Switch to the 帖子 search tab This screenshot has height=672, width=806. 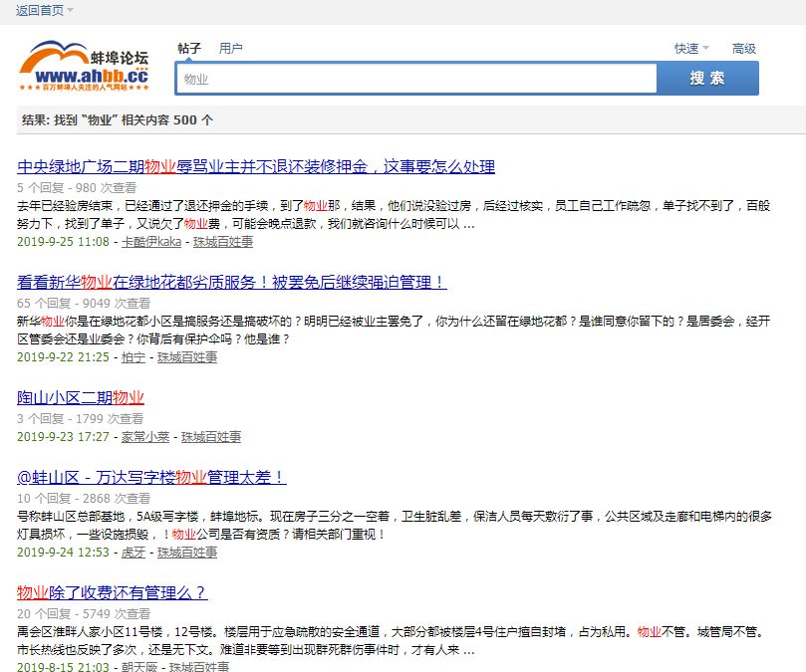(x=189, y=49)
